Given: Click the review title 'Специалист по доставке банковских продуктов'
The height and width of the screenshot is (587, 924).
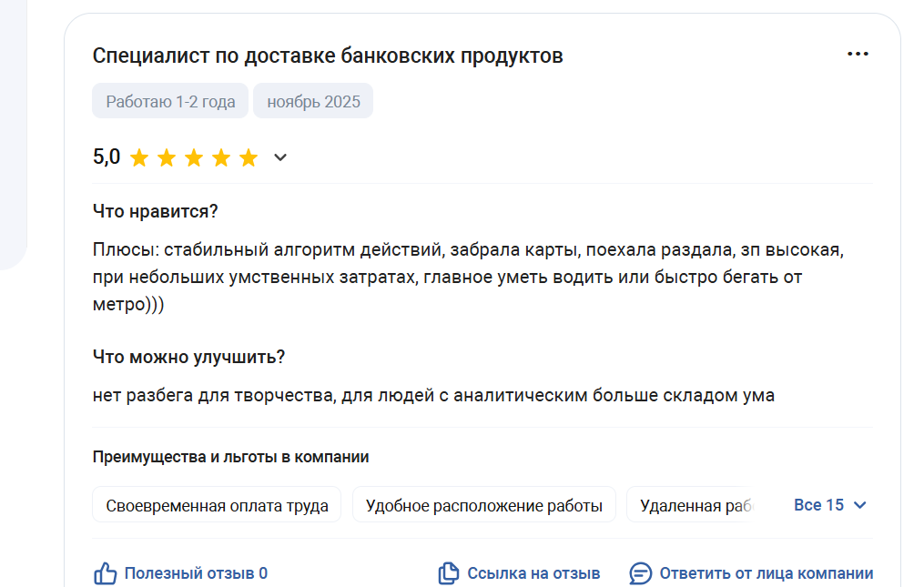Looking at the screenshot, I should coord(328,56).
